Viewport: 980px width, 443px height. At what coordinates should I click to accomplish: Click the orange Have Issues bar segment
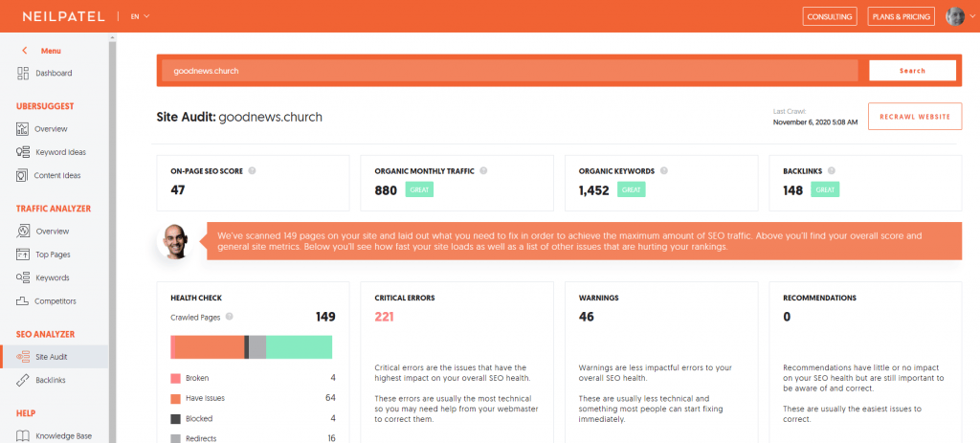pyautogui.click(x=209, y=347)
